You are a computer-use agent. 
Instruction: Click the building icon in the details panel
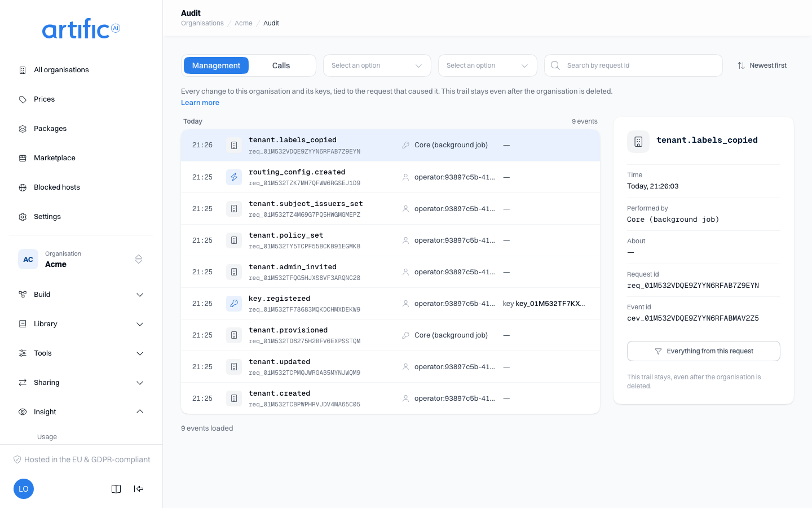point(638,142)
